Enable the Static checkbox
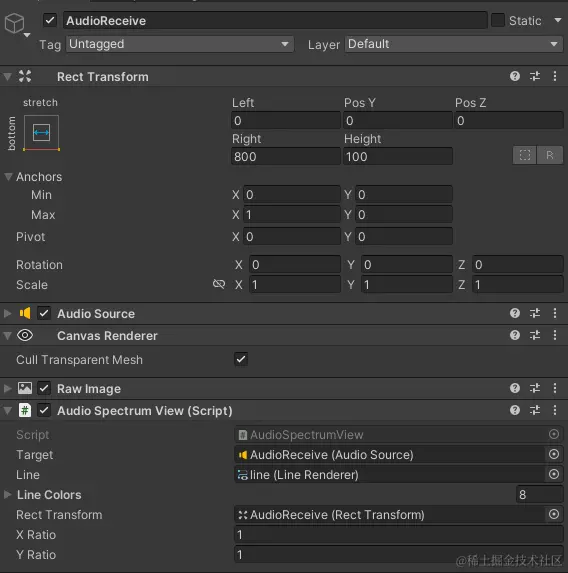 [x=498, y=20]
